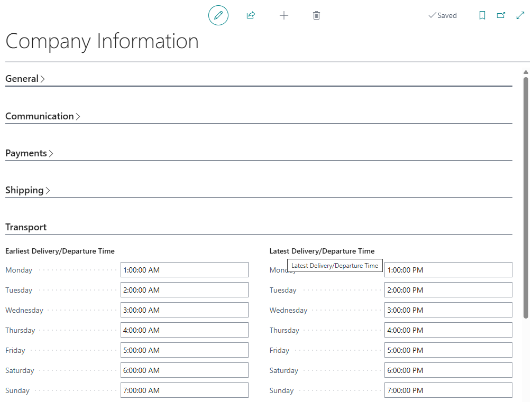This screenshot has height=402, width=532.
Task: Click the bookmark icon
Action: point(482,15)
